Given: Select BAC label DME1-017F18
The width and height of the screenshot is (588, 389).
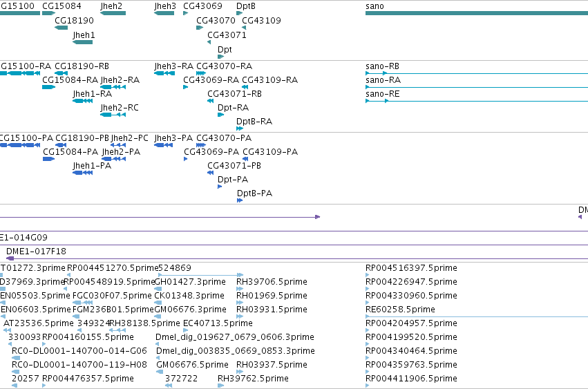Looking at the screenshot, I should (x=36, y=252).
